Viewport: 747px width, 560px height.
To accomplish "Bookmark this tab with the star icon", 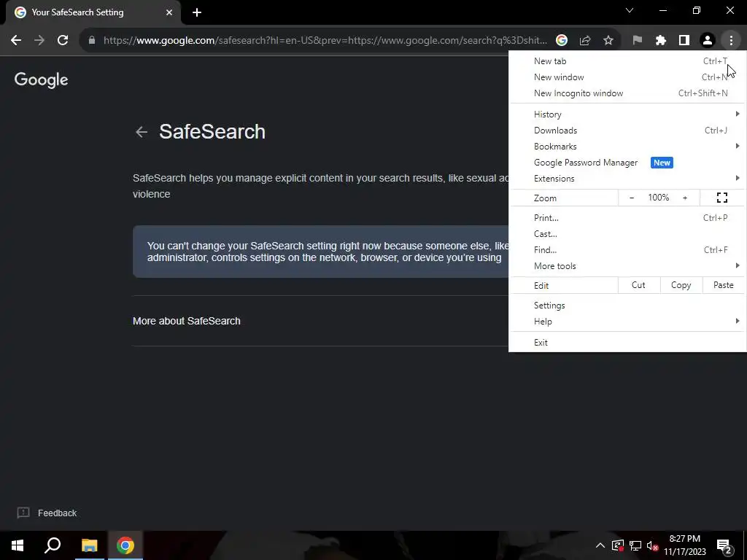I will pos(608,40).
